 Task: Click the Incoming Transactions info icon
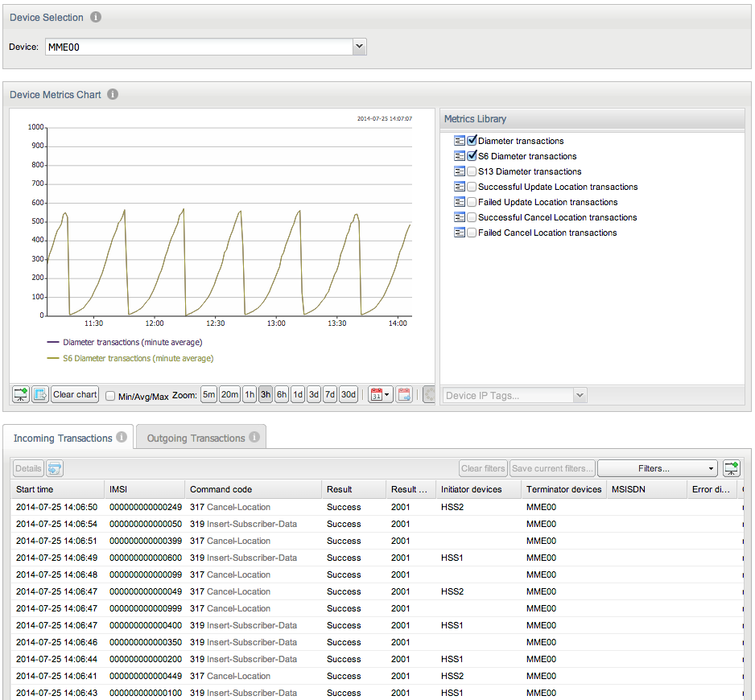122,437
